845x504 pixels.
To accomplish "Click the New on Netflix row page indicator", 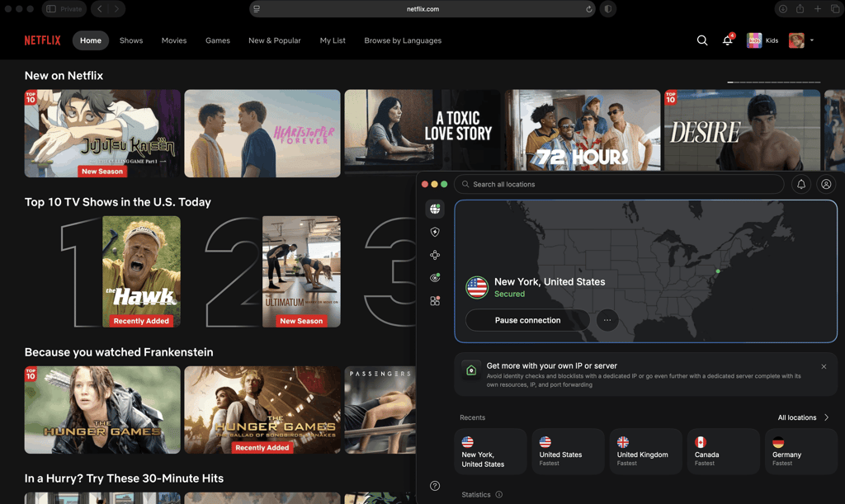I will tap(774, 82).
